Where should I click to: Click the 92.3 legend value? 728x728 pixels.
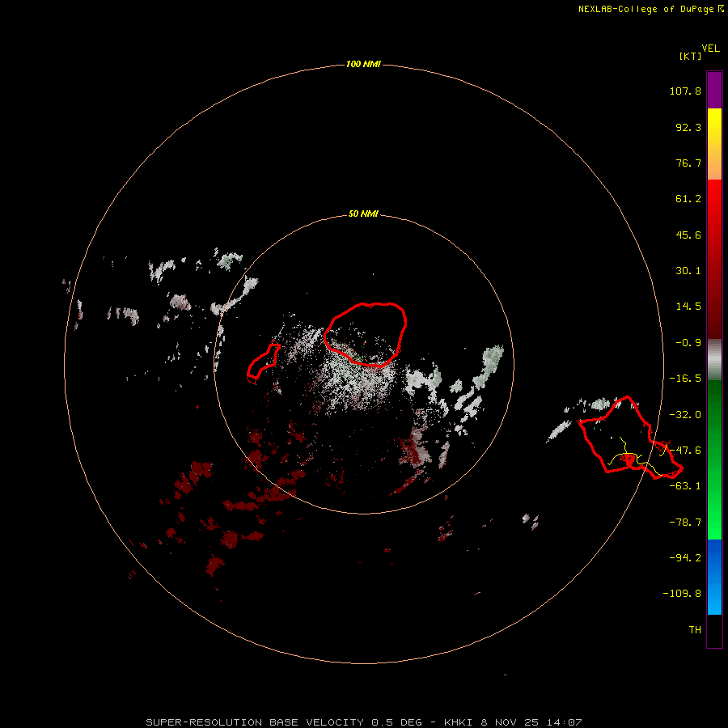tap(688, 127)
